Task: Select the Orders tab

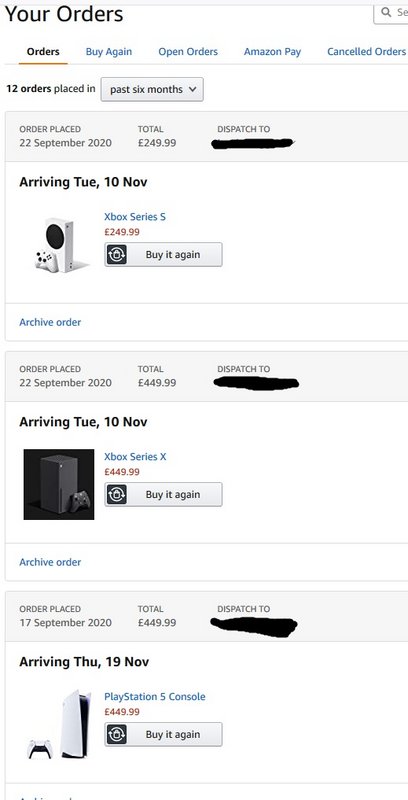Action: [x=43, y=52]
